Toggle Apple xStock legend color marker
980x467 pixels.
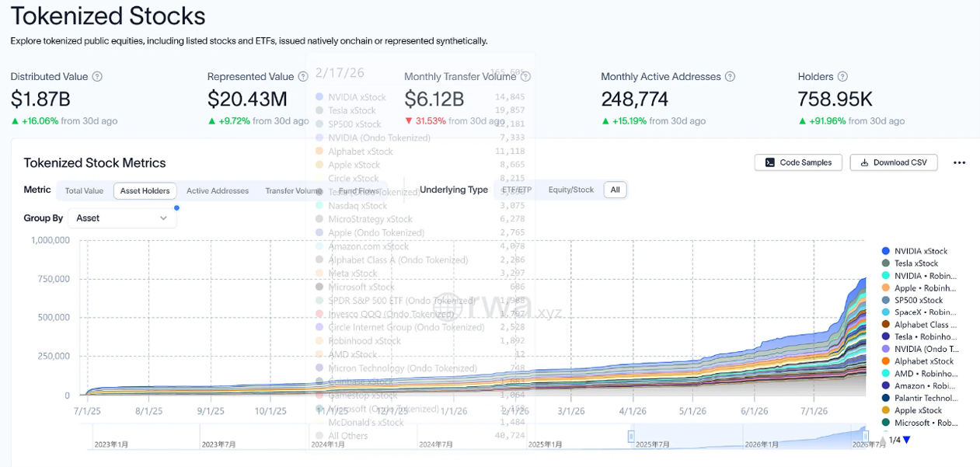pos(886,410)
